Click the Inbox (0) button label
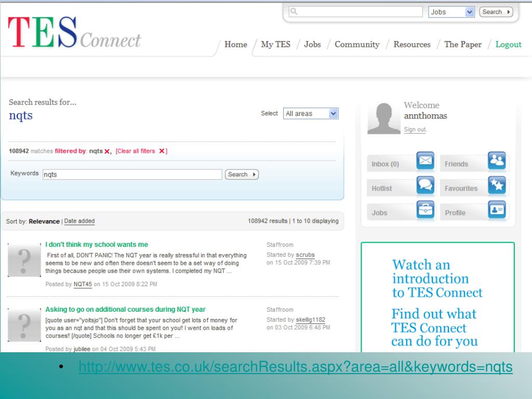Viewport: 532px width, 399px height. (x=385, y=164)
